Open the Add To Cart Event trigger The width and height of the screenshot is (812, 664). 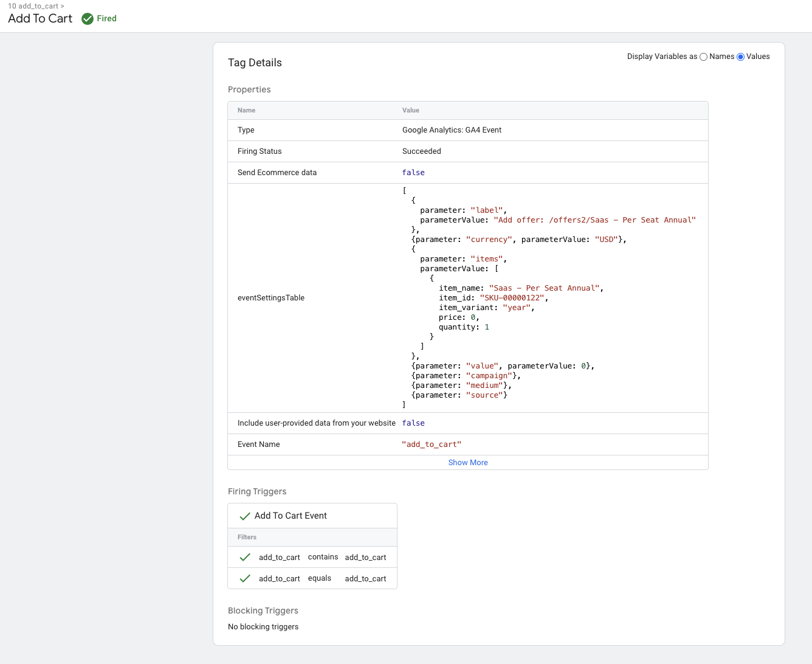pos(291,516)
